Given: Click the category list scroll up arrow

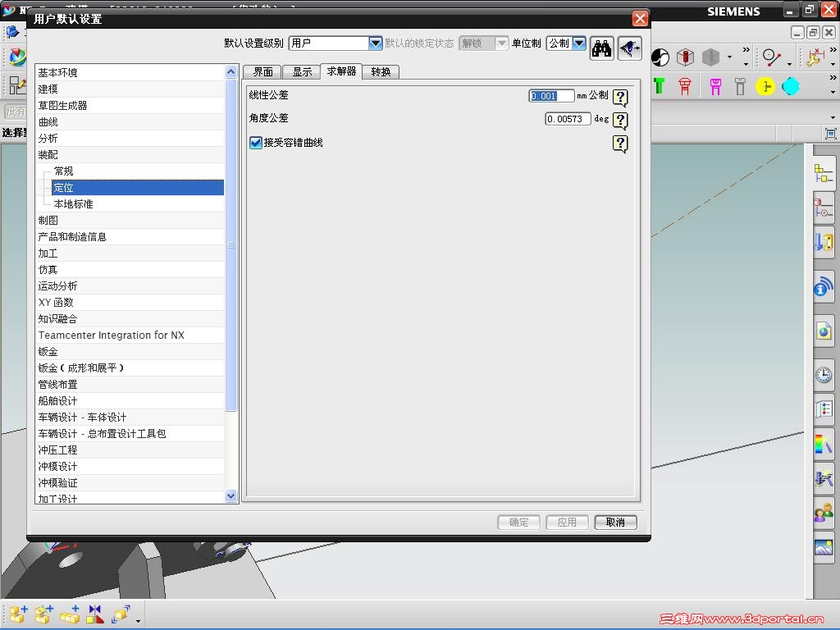Looking at the screenshot, I should click(x=231, y=72).
